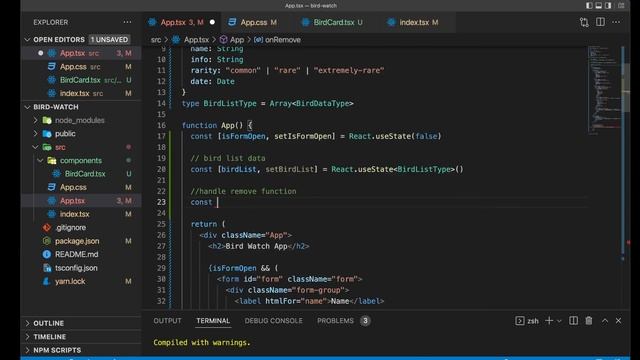Click App symbol in breadcrumb
This screenshot has width=640, height=360.
237,40
